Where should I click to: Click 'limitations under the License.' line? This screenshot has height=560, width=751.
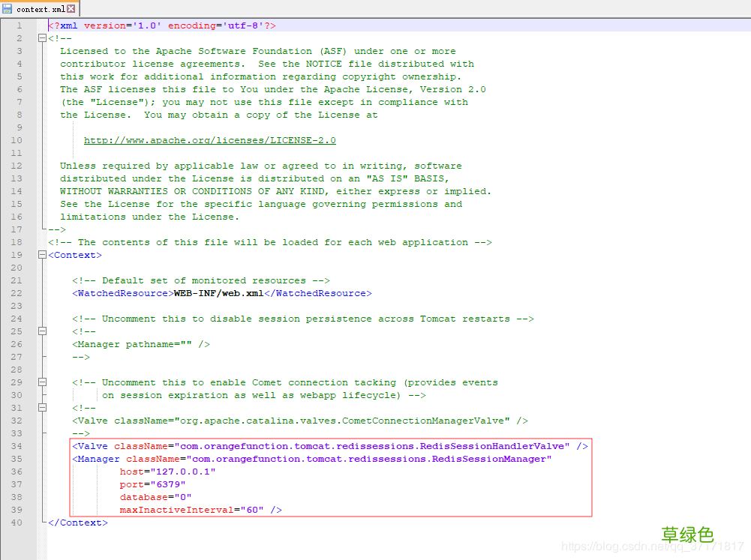[x=149, y=217]
